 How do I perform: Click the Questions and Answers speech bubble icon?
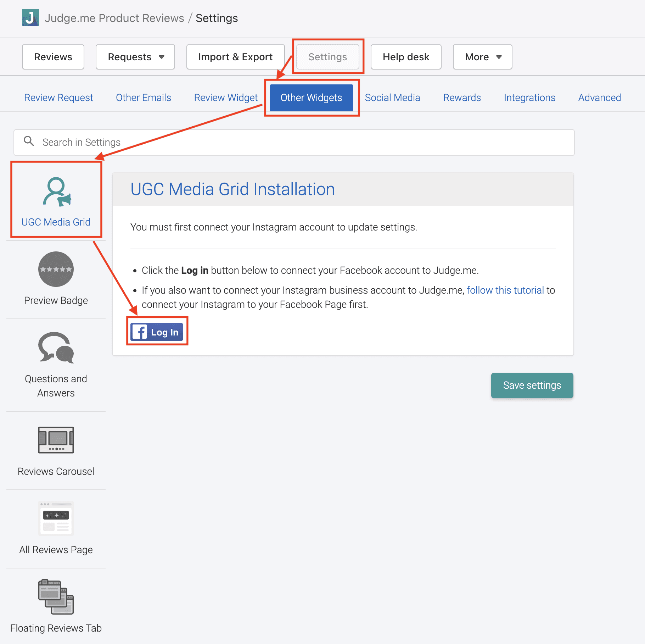55,349
